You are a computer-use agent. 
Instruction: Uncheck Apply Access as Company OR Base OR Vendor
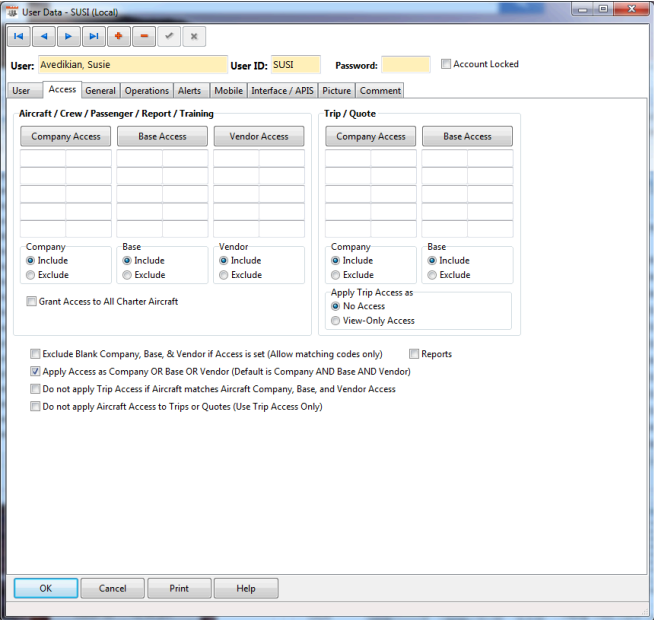[35, 371]
